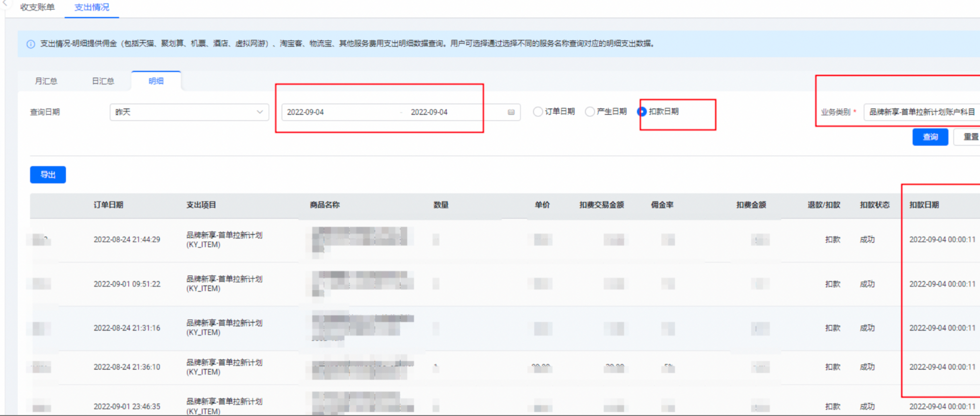Click order date 2022-09-01 23:46:35
Image resolution: width=980 pixels, height=416 pixels.
point(127,407)
